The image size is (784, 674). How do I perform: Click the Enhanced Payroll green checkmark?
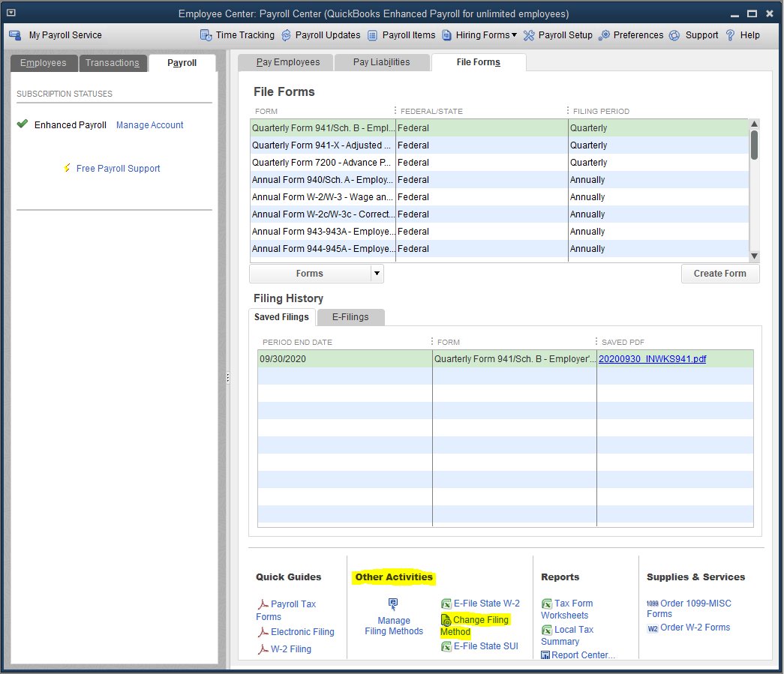pyautogui.click(x=22, y=124)
